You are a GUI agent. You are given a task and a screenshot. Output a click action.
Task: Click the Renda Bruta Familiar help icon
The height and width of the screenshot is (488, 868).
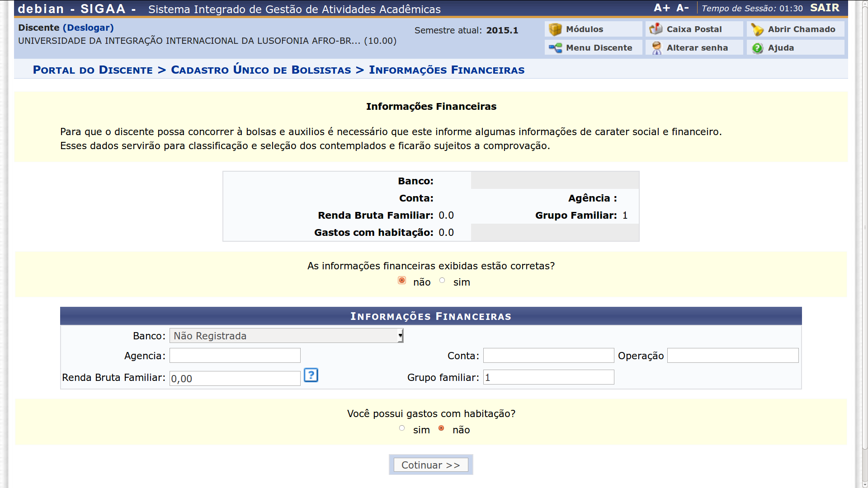311,375
